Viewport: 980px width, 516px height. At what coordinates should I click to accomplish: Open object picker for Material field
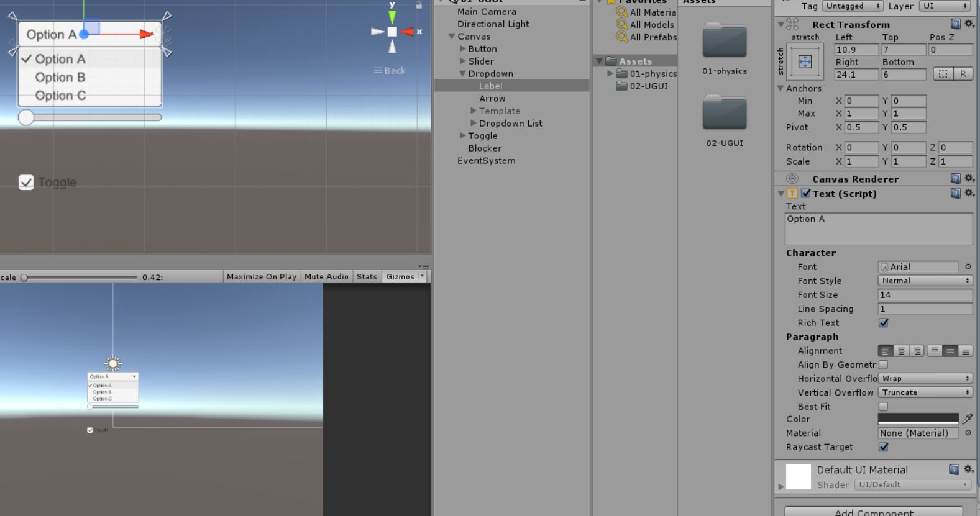click(x=968, y=433)
